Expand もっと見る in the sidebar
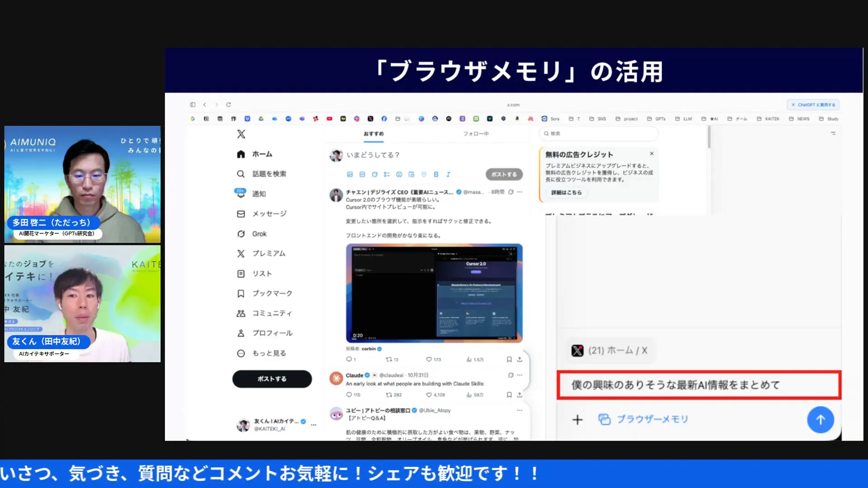Image resolution: width=868 pixels, height=488 pixels. click(270, 353)
